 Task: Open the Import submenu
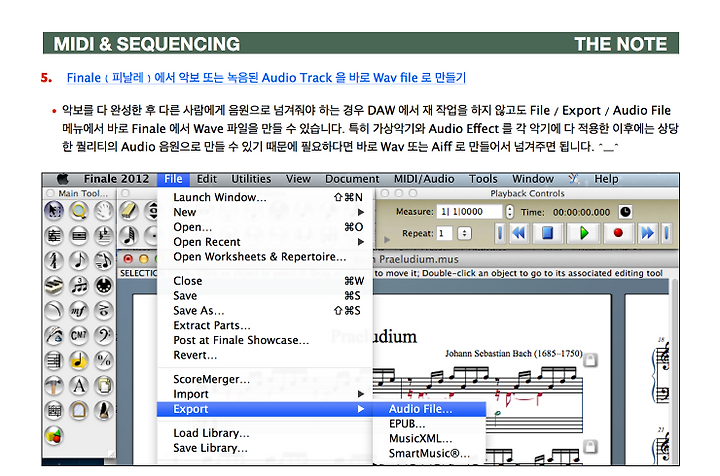(265, 394)
